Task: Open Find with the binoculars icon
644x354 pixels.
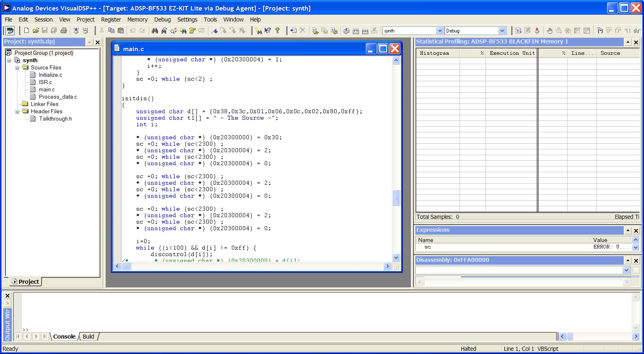Action: (155, 30)
